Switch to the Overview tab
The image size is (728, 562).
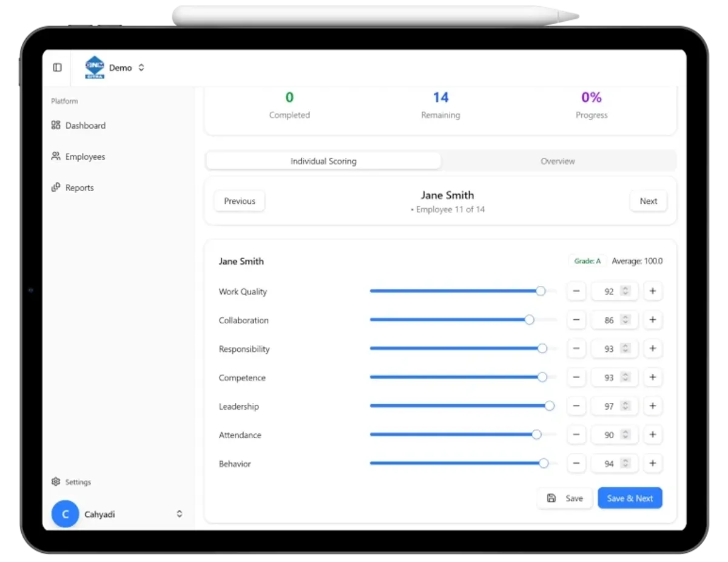pos(558,161)
